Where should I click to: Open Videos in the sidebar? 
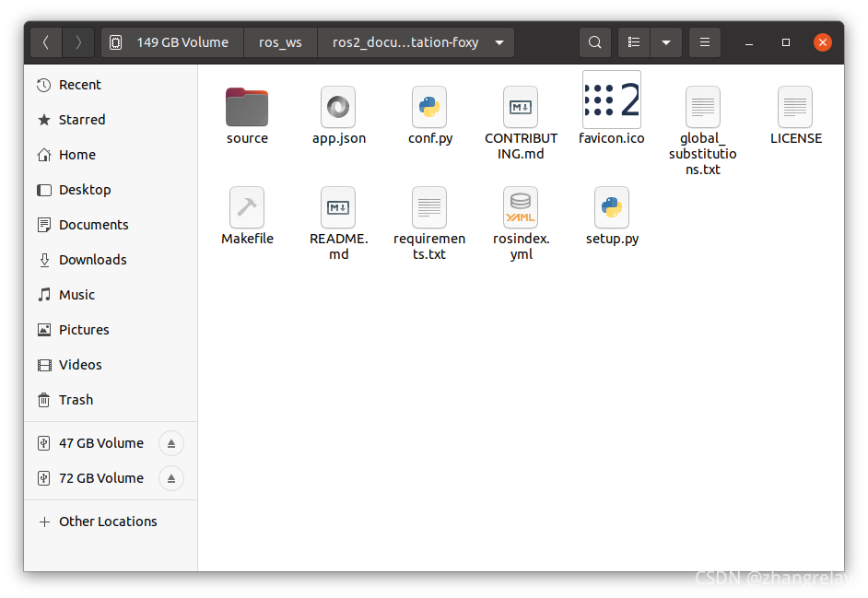[x=111, y=365]
